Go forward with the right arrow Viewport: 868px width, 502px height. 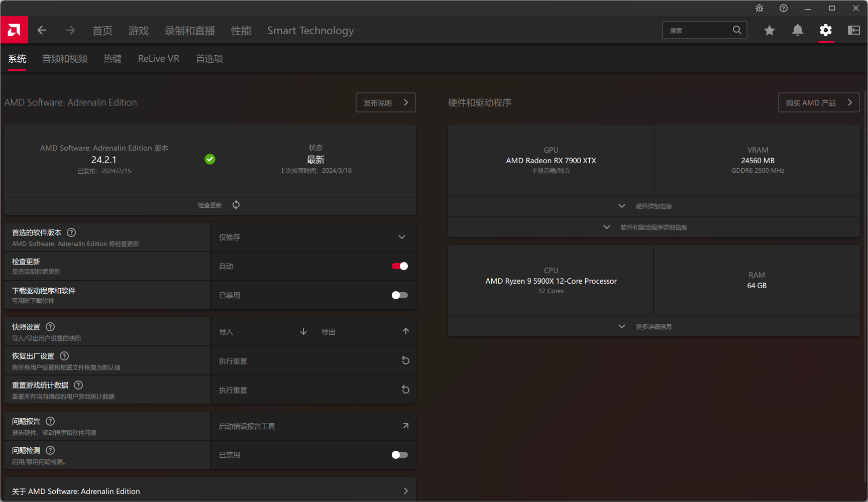click(x=70, y=30)
